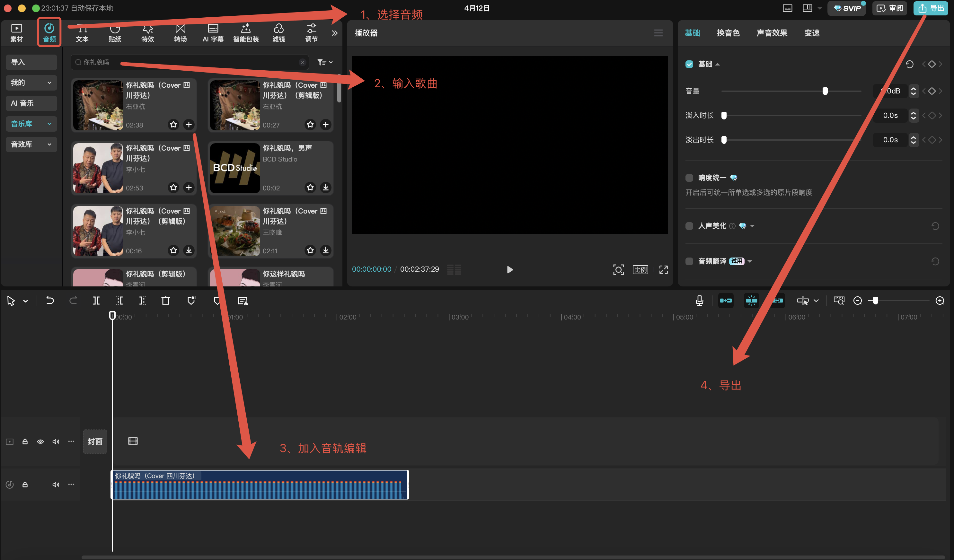Delete selected clip with trash icon
Viewport: 954px width, 560px height.
click(166, 301)
